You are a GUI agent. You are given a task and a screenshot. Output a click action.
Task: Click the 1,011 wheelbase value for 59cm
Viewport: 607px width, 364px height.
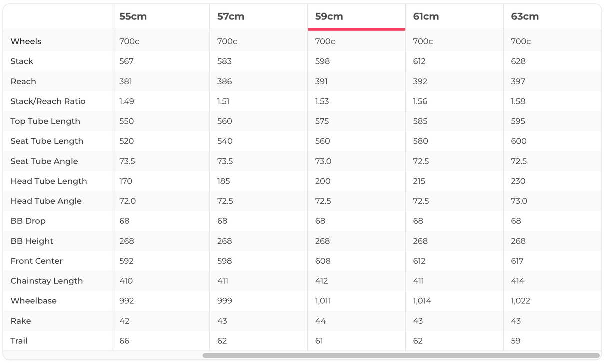(x=323, y=301)
